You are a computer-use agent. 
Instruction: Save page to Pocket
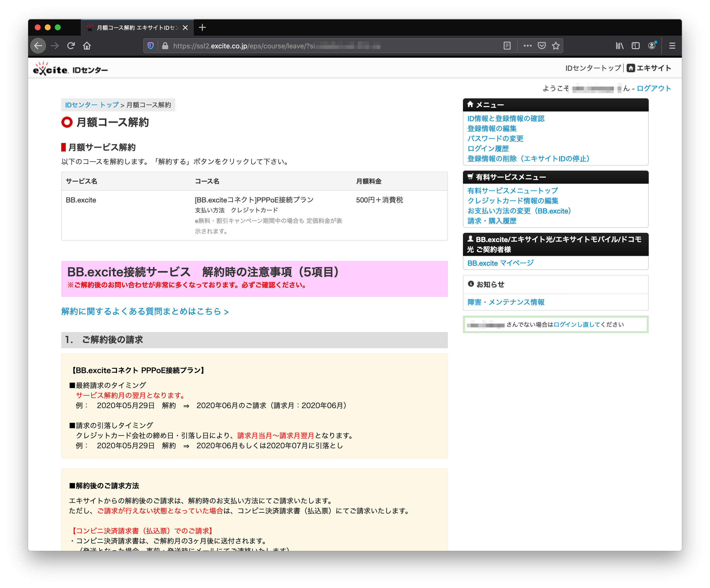[542, 46]
